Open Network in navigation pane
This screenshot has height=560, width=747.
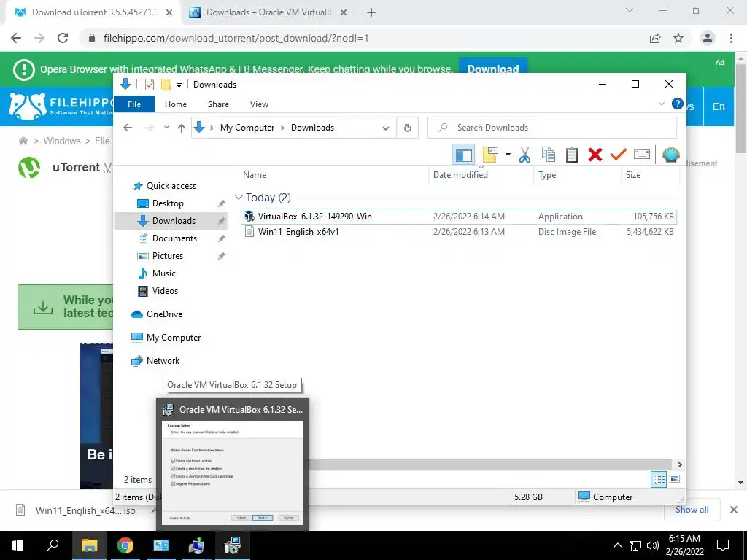[x=163, y=361]
